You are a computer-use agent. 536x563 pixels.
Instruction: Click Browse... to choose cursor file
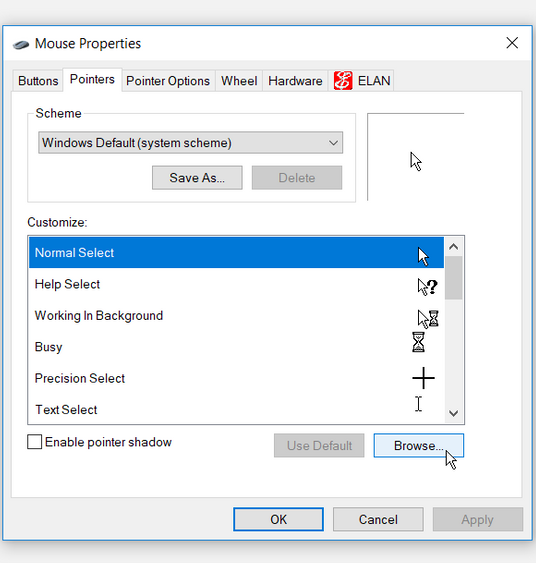(x=419, y=446)
